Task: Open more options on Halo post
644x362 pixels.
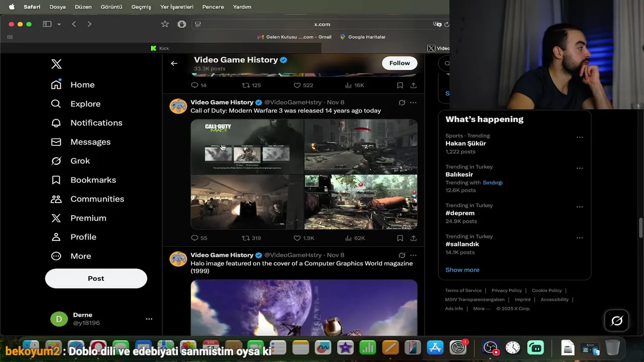Action: tap(414, 255)
